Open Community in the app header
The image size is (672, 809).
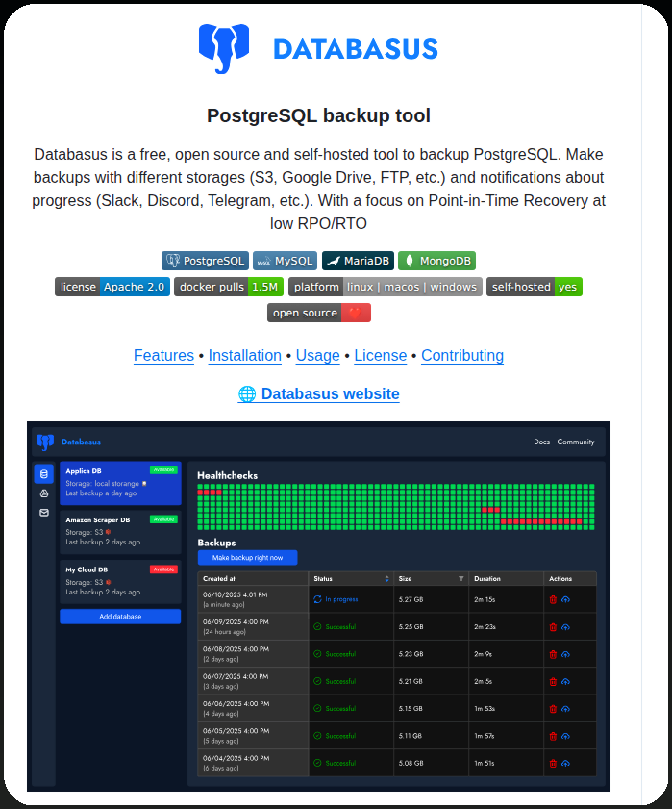point(576,442)
